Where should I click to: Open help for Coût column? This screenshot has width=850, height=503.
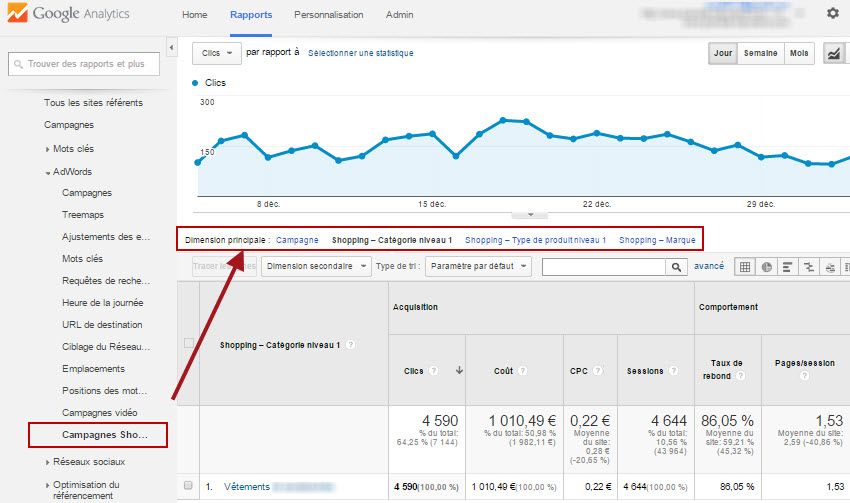523,371
